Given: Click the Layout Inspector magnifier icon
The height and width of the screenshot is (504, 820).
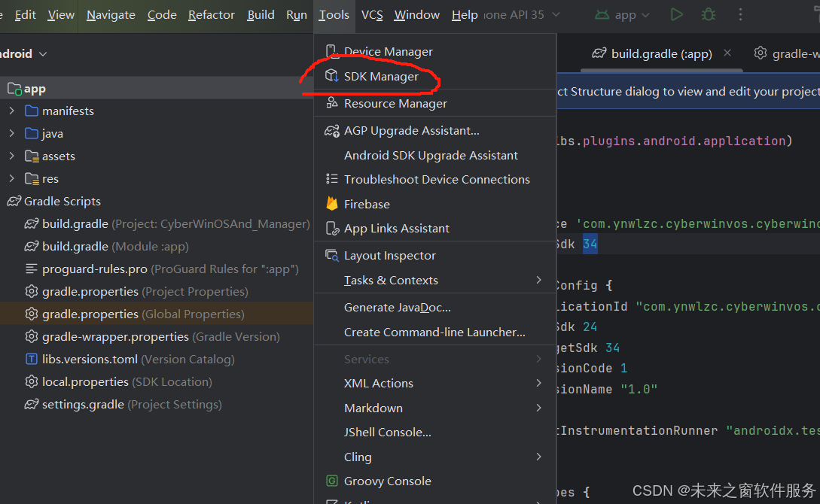Looking at the screenshot, I should 331,256.
